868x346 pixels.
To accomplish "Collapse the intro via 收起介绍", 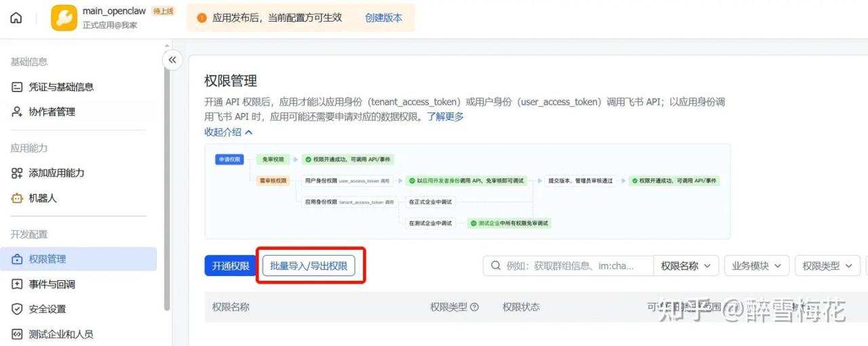I will coord(229,132).
